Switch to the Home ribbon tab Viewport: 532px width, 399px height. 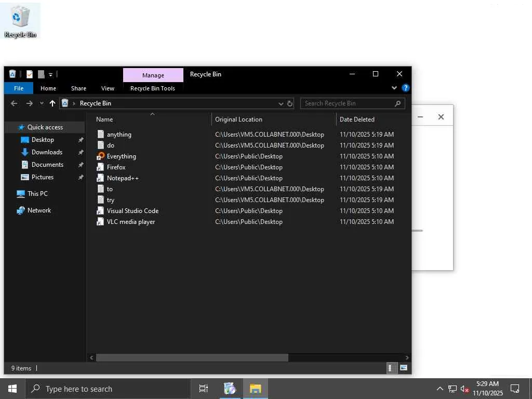pos(48,88)
